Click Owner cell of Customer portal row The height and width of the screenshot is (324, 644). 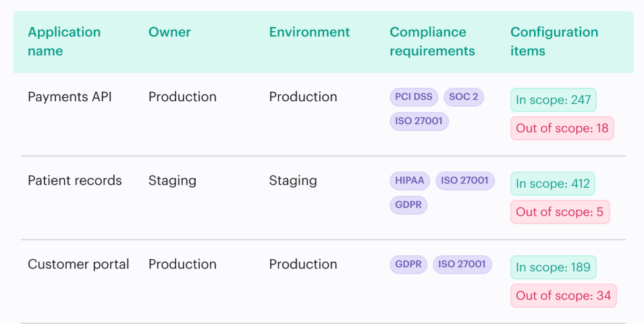coord(182,264)
